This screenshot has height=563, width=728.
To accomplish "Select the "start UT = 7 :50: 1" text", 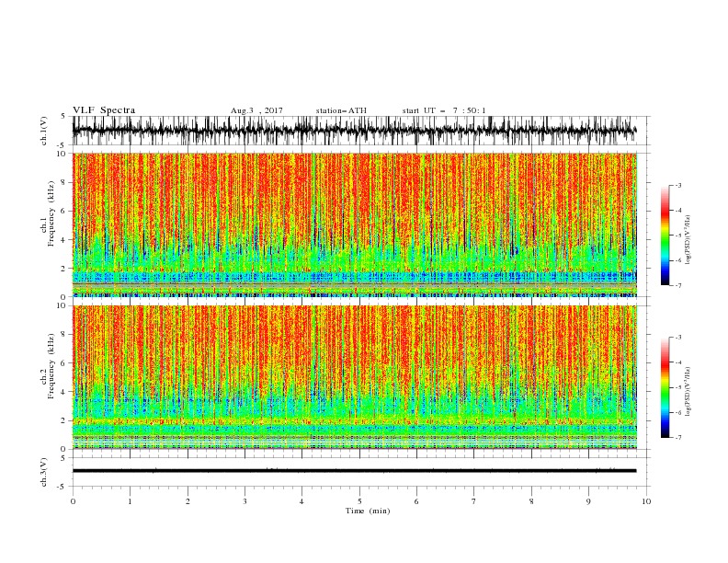I will pyautogui.click(x=444, y=110).
